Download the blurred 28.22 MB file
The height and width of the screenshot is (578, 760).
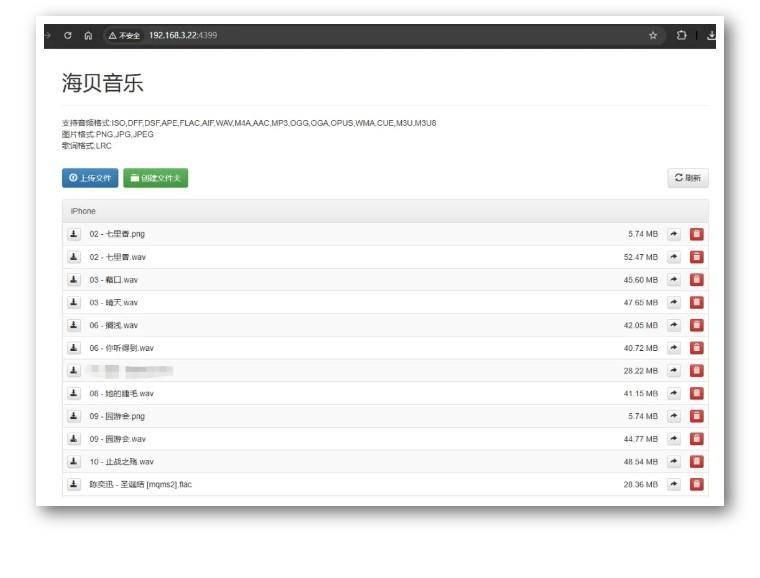74,371
